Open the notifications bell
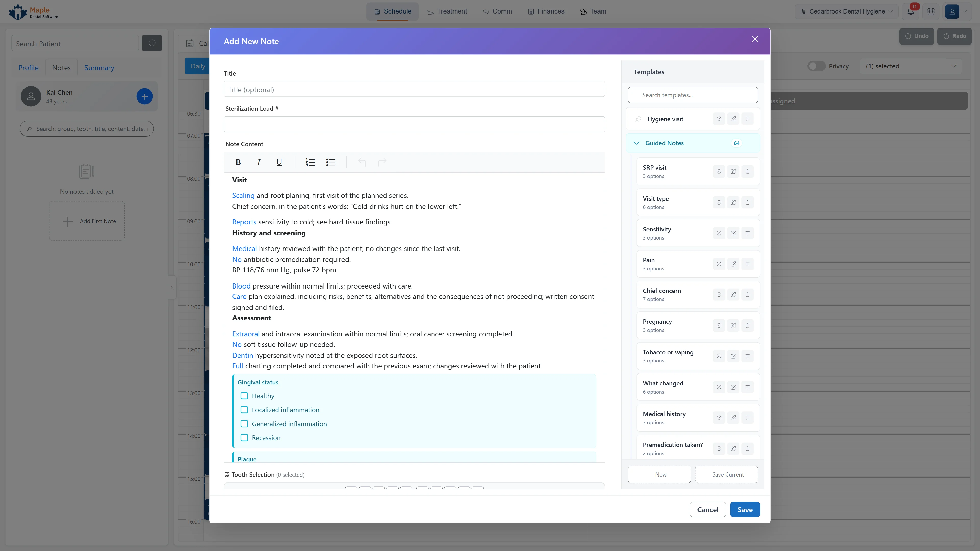Image resolution: width=980 pixels, height=551 pixels. [x=911, y=11]
